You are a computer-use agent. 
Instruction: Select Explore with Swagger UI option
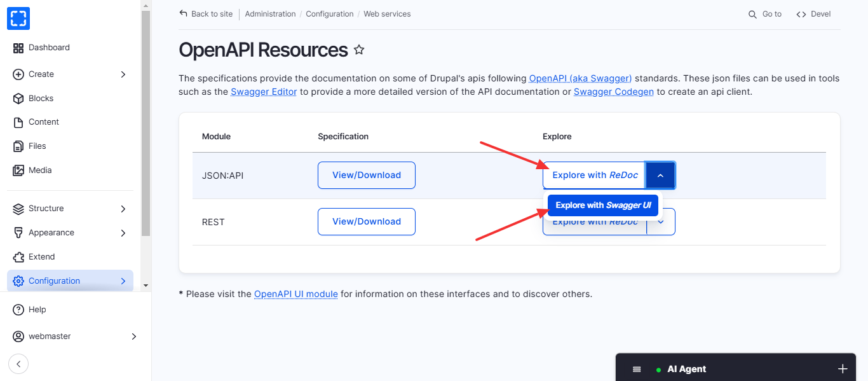point(603,205)
